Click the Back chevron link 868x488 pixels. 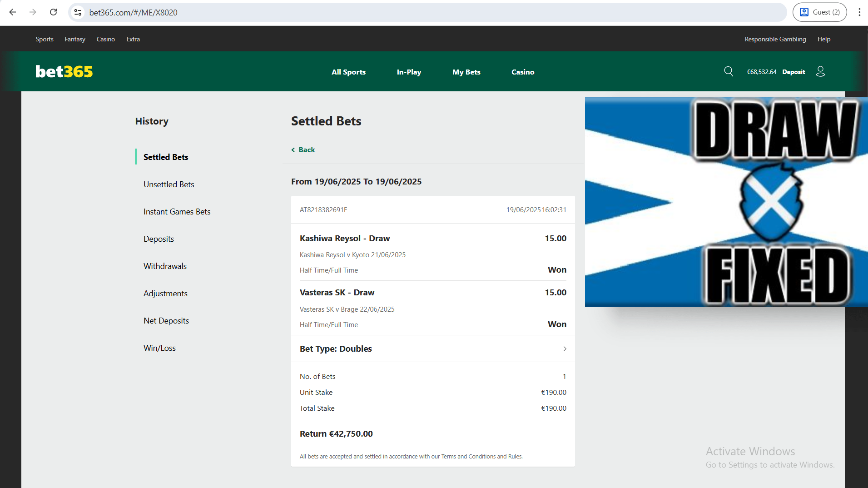303,149
